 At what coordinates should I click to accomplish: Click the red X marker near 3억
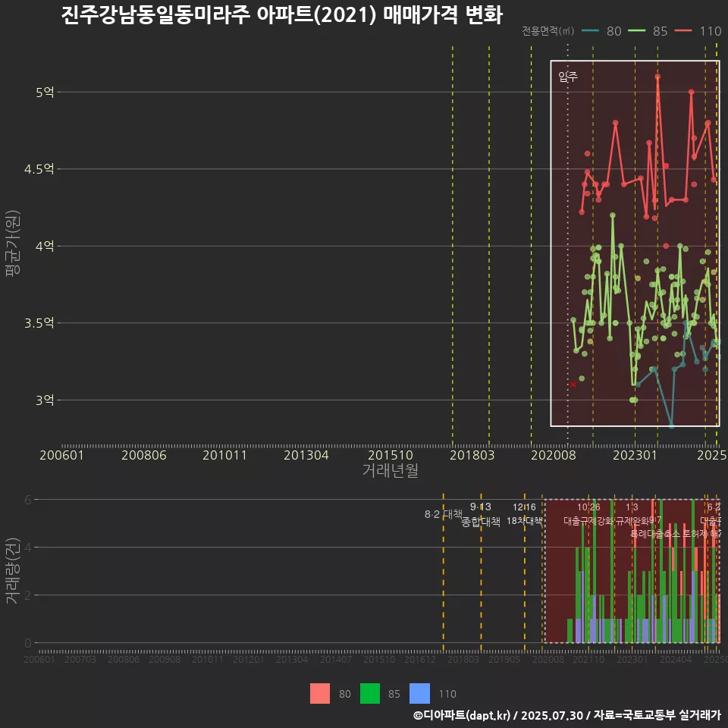point(573,384)
